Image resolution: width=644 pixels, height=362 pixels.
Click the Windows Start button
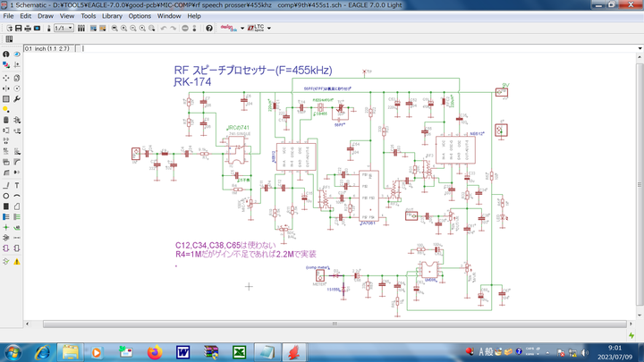pos(15,352)
